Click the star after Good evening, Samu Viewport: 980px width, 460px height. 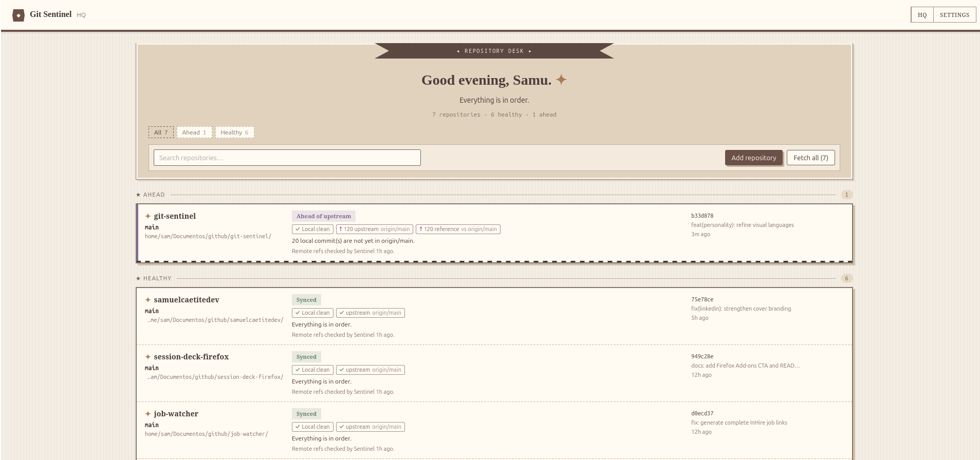tap(561, 80)
